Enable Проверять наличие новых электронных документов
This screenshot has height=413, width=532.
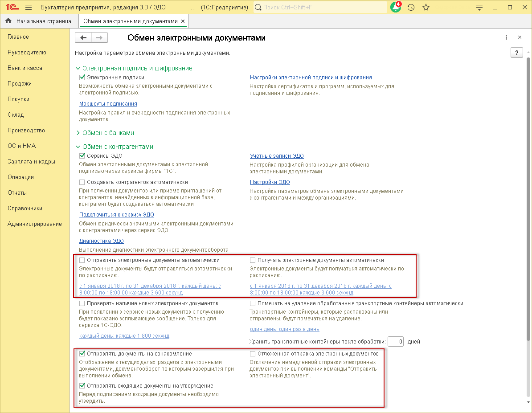click(x=82, y=303)
